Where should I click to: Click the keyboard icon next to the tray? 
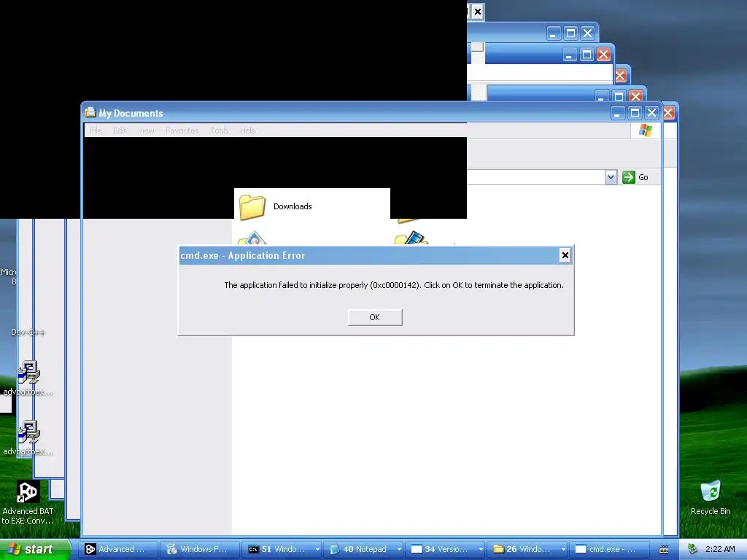point(664,550)
